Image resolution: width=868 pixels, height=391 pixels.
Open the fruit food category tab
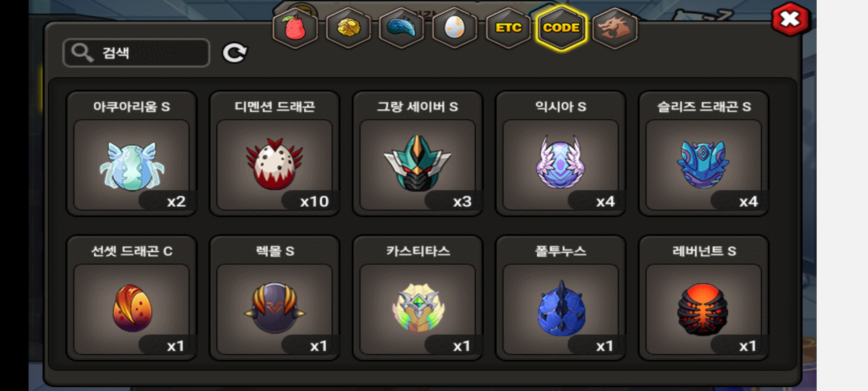295,28
